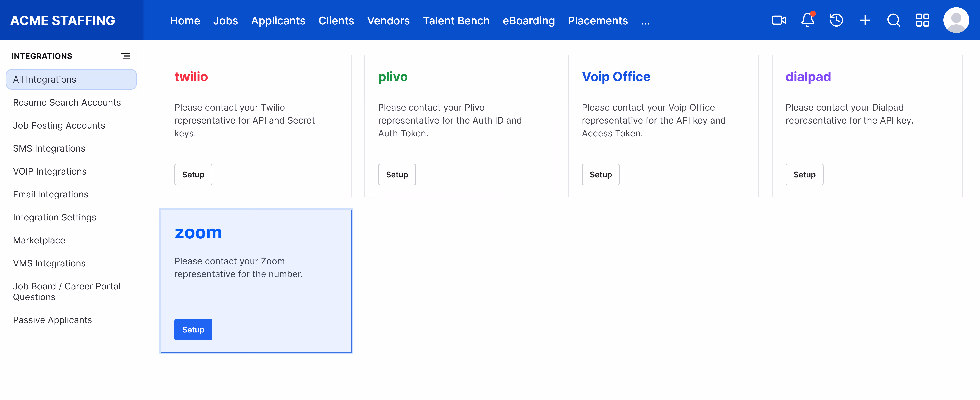Open the Placements menu
Screen dimensions: 980x400
point(598,21)
